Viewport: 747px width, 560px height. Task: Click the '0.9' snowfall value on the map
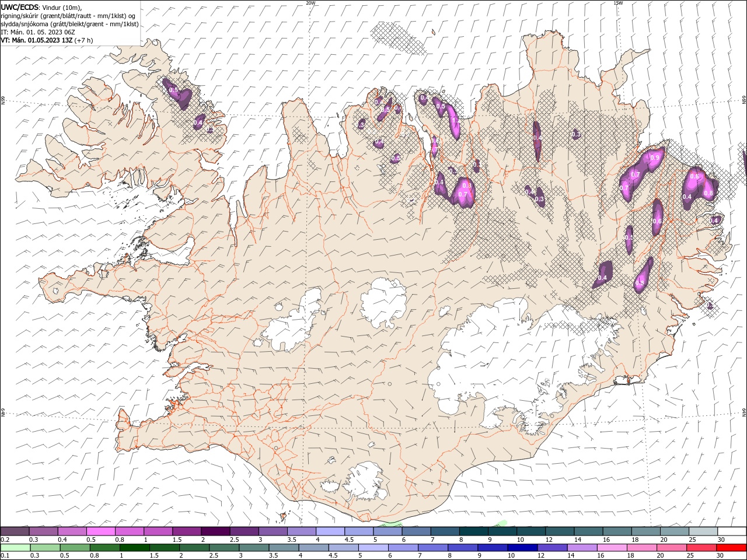pos(654,157)
